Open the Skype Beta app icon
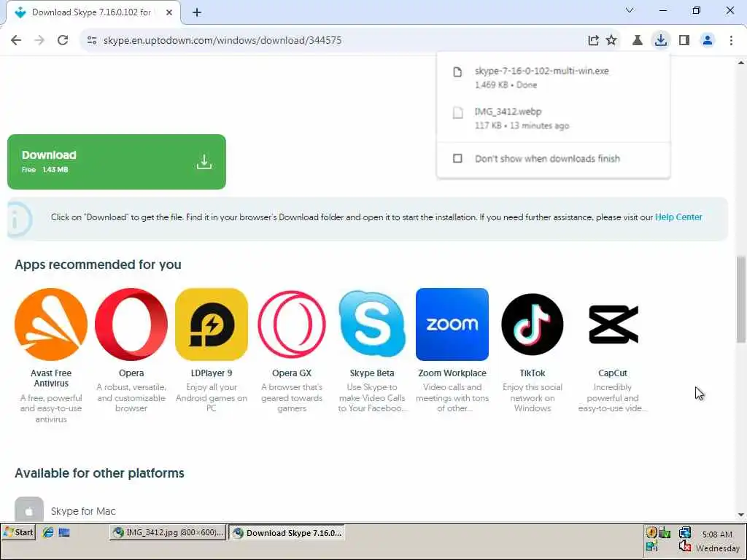This screenshot has width=747, height=560. [x=372, y=324]
